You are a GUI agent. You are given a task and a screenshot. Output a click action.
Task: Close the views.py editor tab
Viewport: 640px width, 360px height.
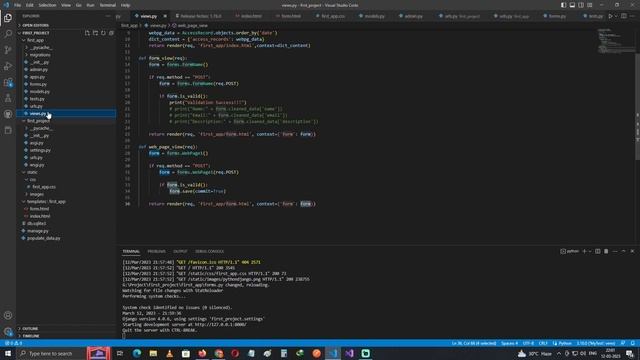pyautogui.click(x=165, y=16)
